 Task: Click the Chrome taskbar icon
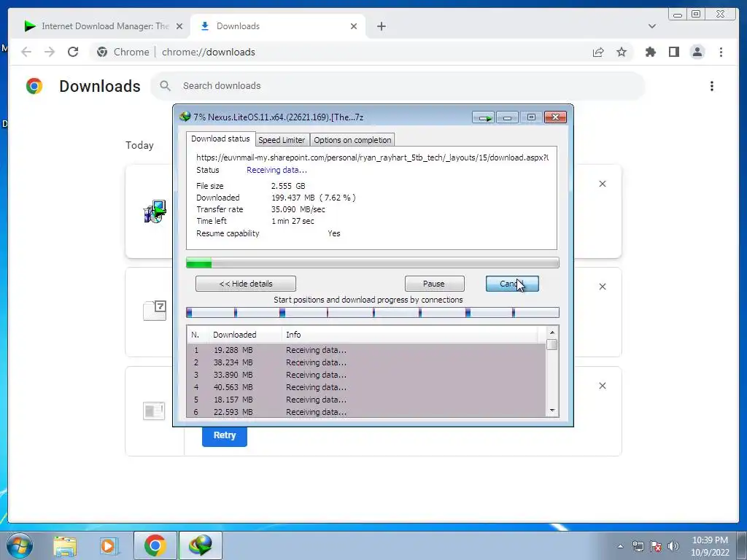(155, 545)
